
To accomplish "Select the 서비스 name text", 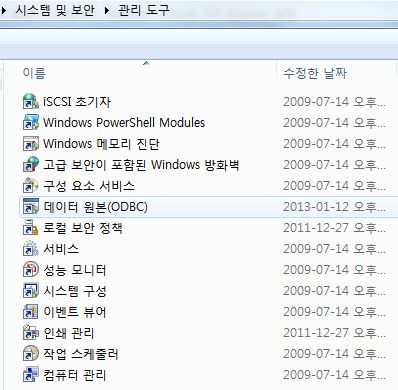I will [x=61, y=249].
